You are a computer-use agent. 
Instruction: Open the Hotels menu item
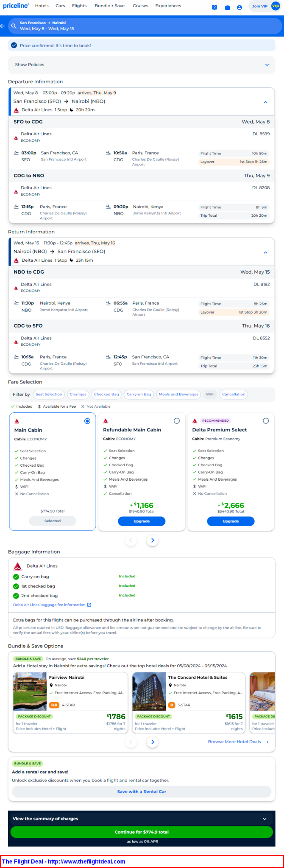[42, 6]
